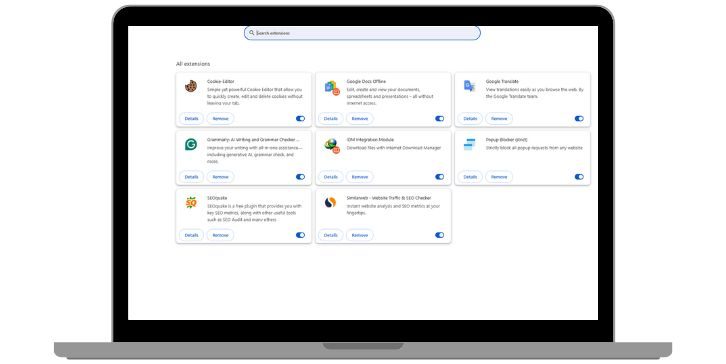Remove Google Docs Offline extension
Viewport: 726px width, 364px height.
[360, 119]
